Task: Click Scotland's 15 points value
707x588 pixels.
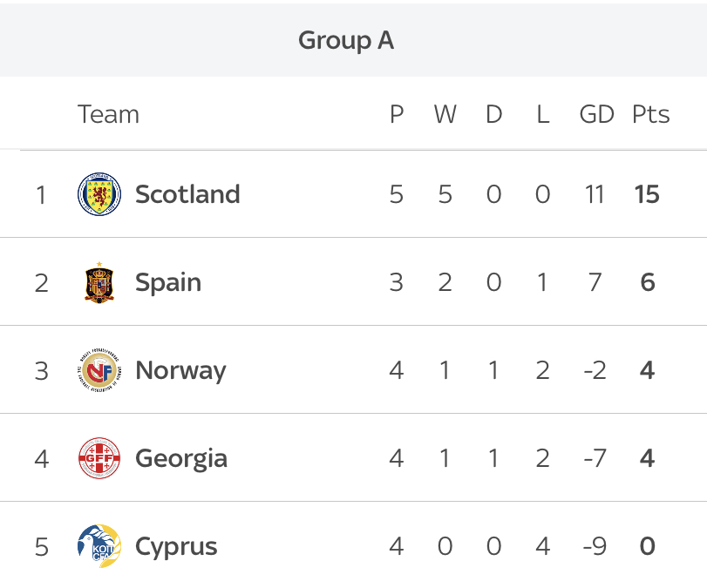Action: click(x=647, y=193)
